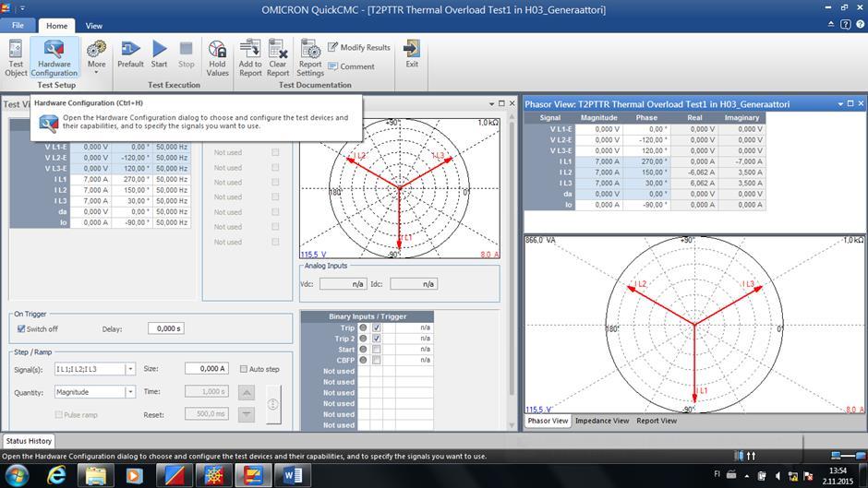Edit the Step Size field
The image size is (868, 488).
tap(207, 368)
